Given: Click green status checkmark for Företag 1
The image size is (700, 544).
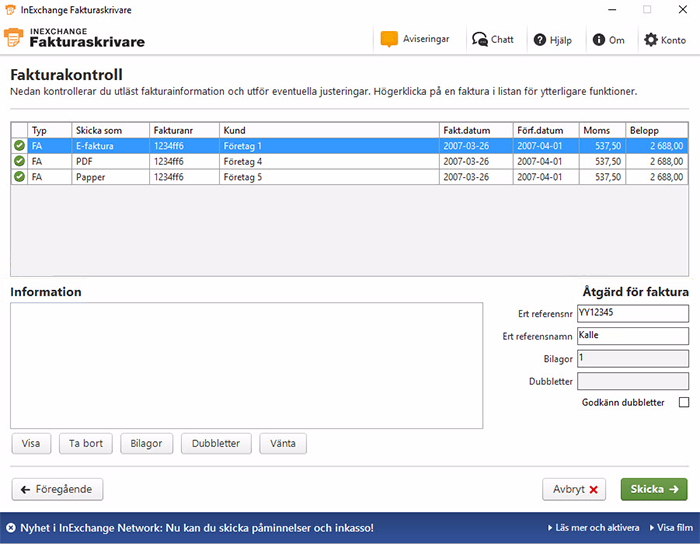Looking at the screenshot, I should tap(19, 145).
